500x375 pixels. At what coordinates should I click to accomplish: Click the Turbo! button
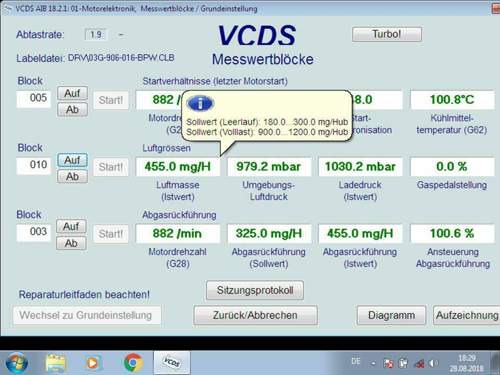(x=387, y=34)
